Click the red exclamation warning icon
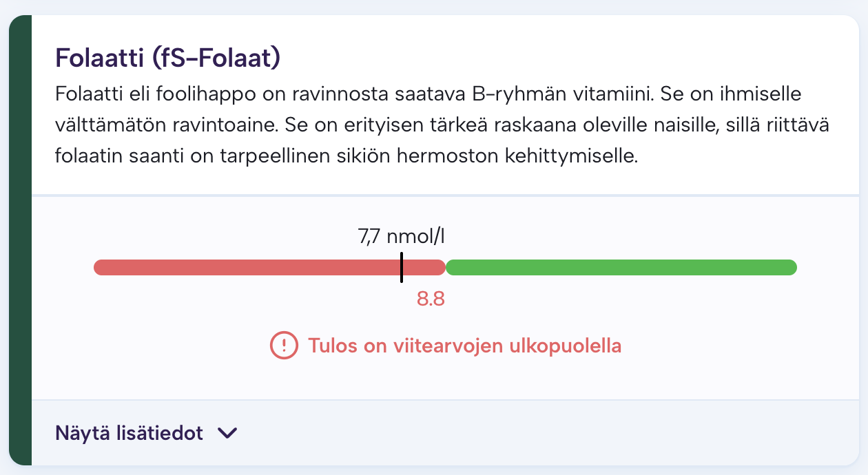868x475 pixels. click(x=284, y=345)
